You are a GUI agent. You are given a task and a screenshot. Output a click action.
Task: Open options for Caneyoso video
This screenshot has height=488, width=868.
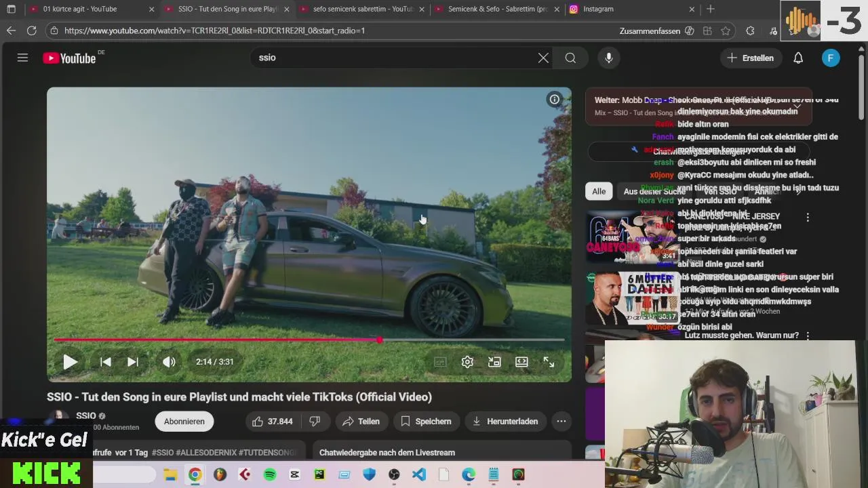pyautogui.click(x=808, y=217)
